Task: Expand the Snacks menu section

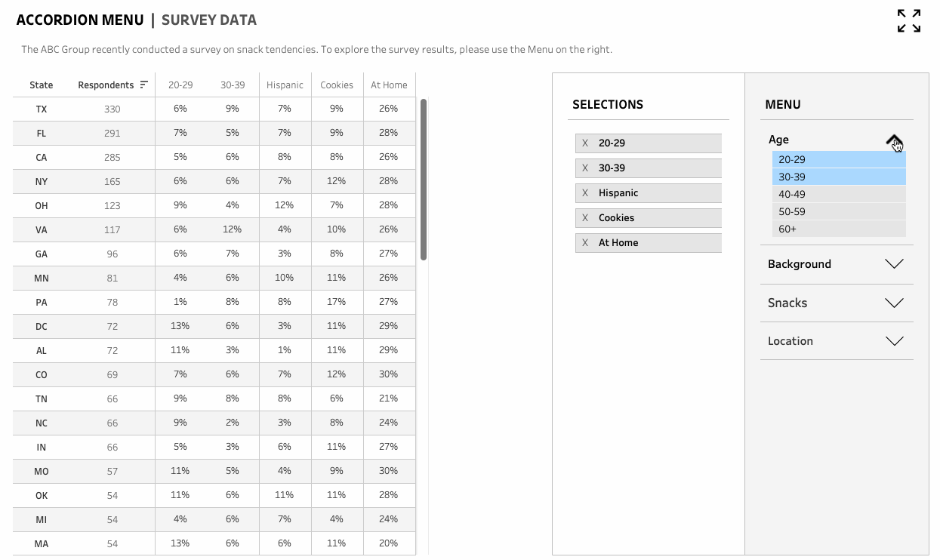Action: click(837, 303)
